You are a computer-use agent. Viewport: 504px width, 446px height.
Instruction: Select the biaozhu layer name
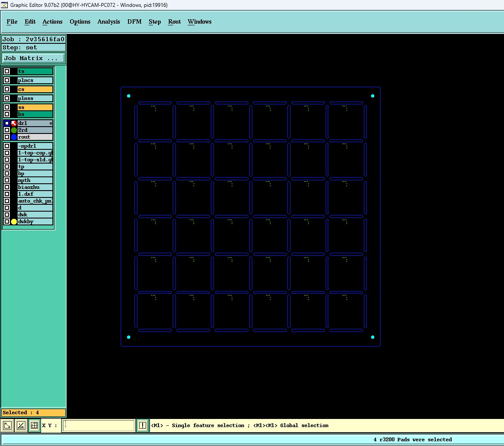(35, 187)
